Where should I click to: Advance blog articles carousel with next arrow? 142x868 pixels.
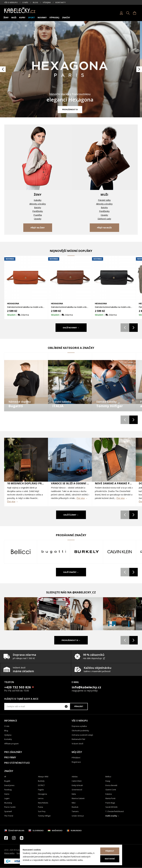pos(133,514)
